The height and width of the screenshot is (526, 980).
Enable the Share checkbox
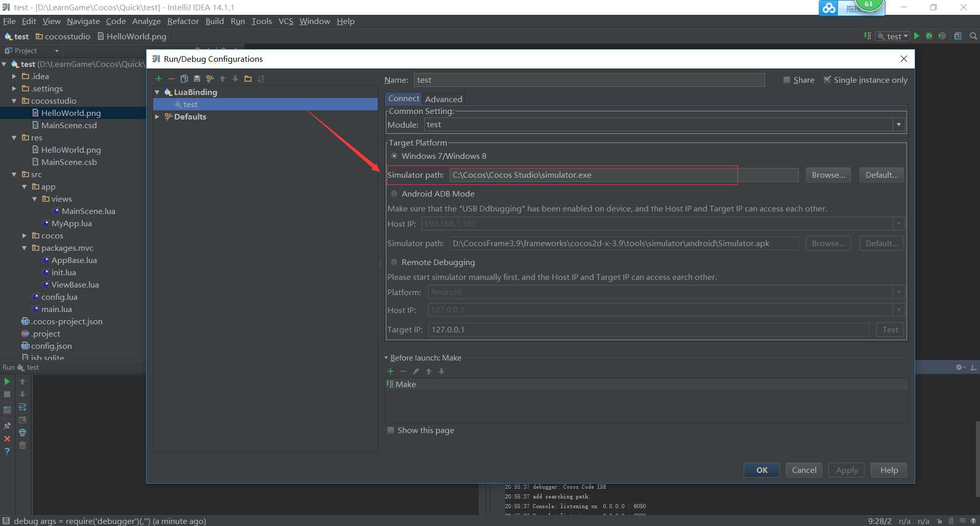click(787, 80)
